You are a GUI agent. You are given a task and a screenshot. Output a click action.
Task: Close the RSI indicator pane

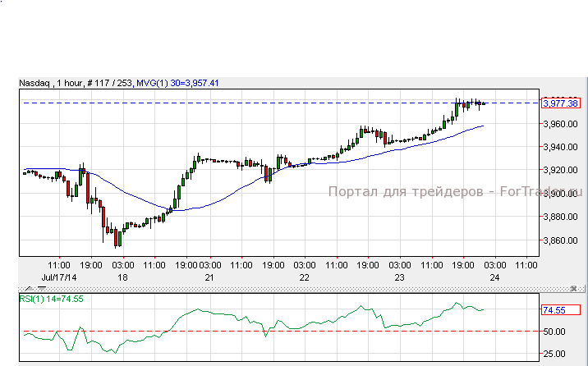[573, 289]
